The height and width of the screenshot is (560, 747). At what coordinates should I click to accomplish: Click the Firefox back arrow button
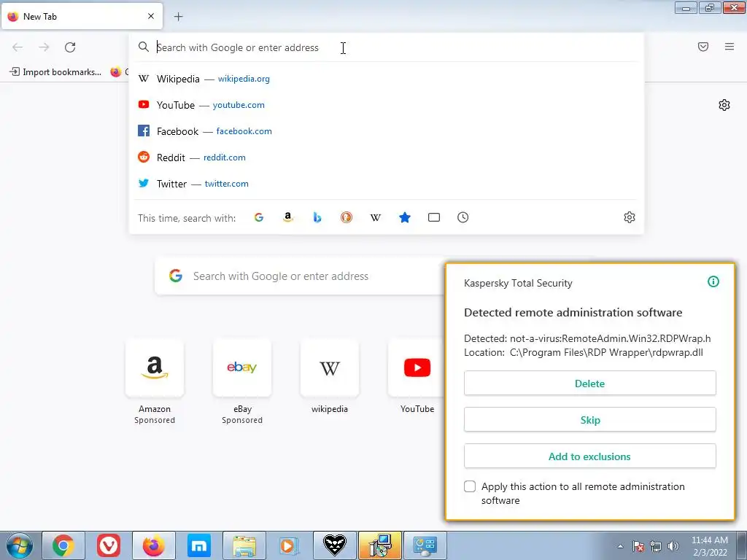pos(18,47)
